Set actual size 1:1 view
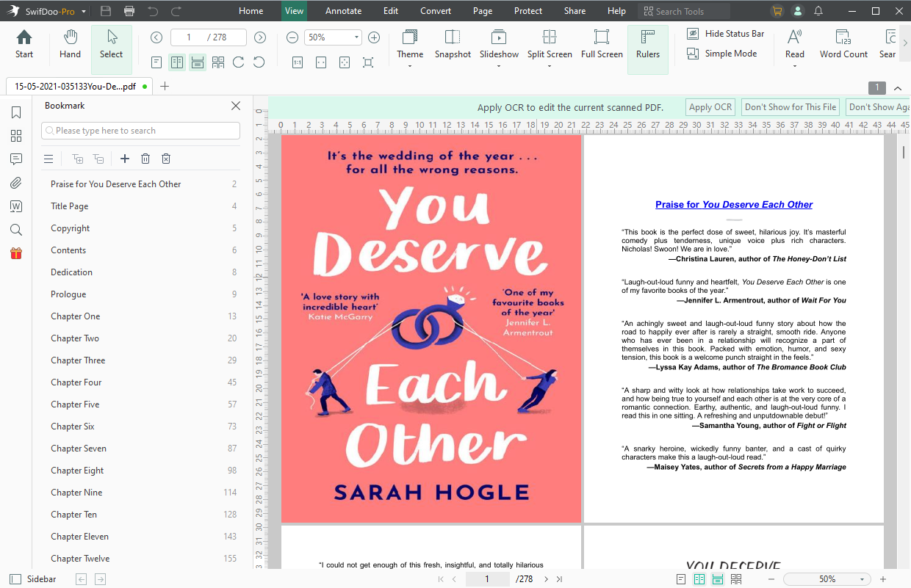911x588 pixels. click(x=298, y=62)
